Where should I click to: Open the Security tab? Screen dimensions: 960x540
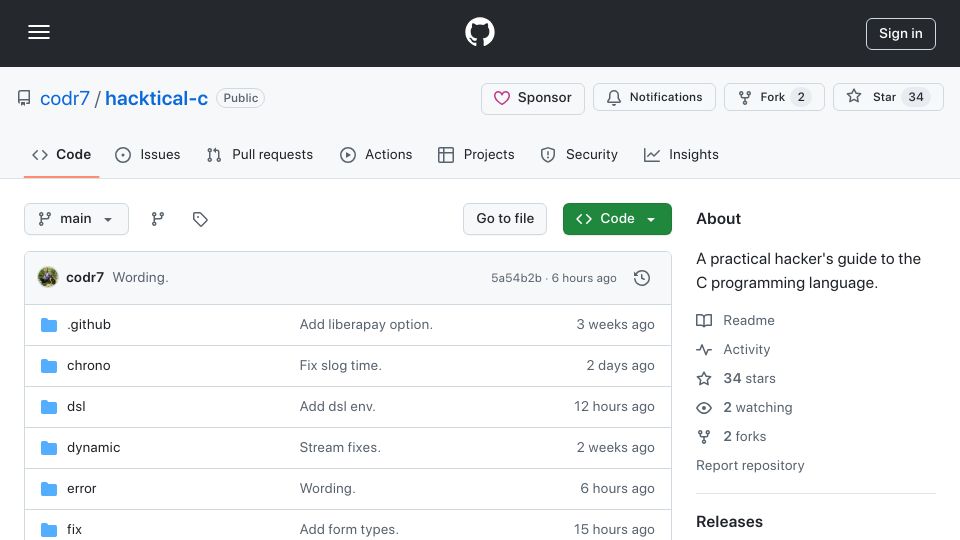[579, 155]
